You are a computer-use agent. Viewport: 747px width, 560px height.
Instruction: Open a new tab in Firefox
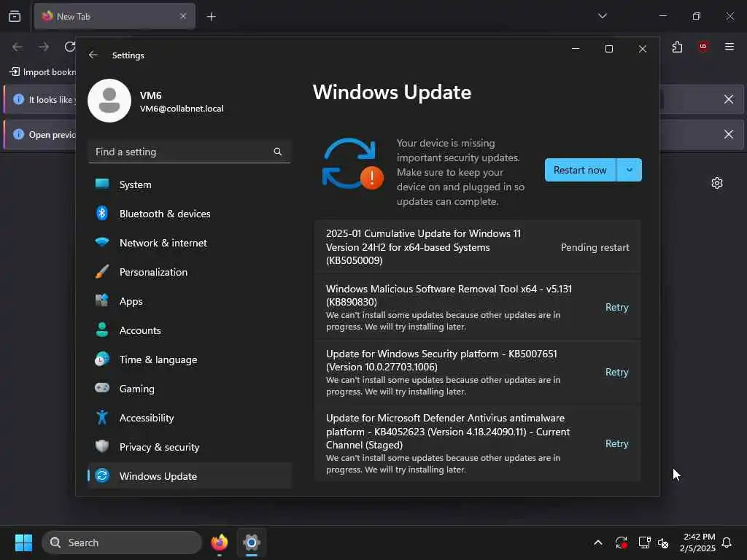click(211, 17)
